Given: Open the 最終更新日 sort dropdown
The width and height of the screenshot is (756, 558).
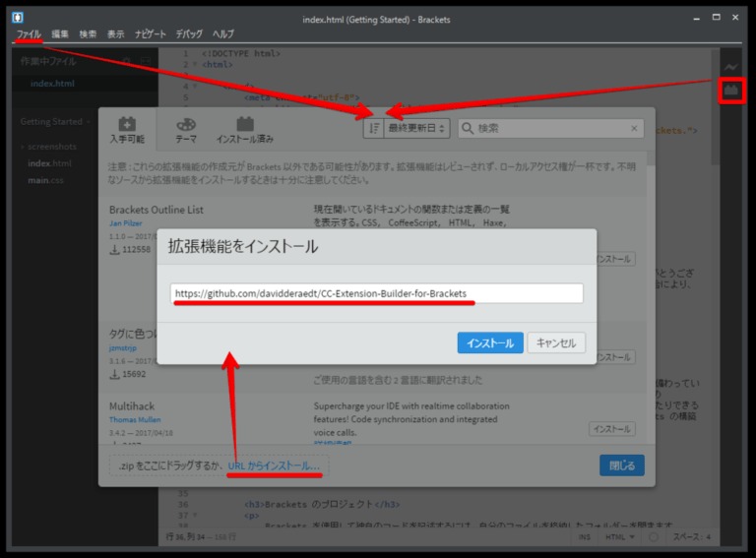Looking at the screenshot, I should [418, 128].
